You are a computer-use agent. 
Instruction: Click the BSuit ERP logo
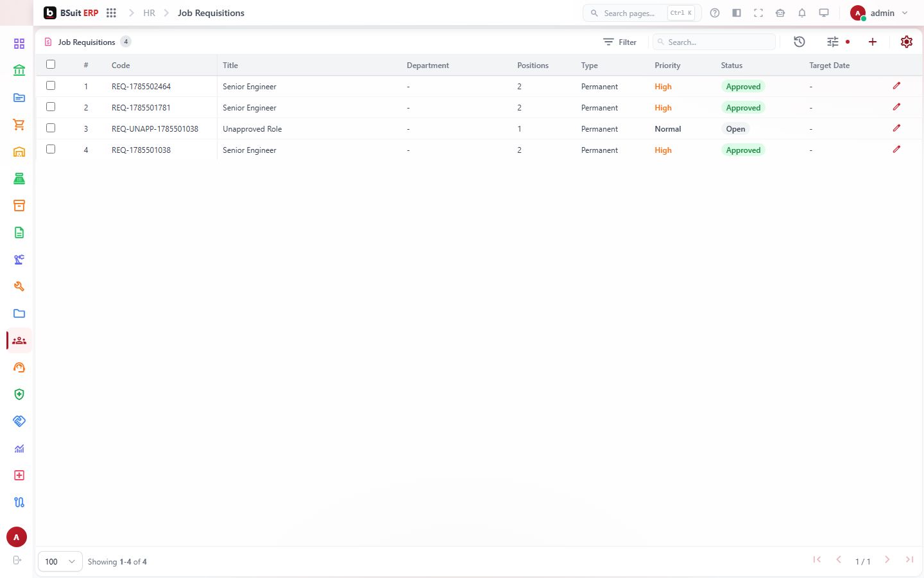[x=71, y=13]
